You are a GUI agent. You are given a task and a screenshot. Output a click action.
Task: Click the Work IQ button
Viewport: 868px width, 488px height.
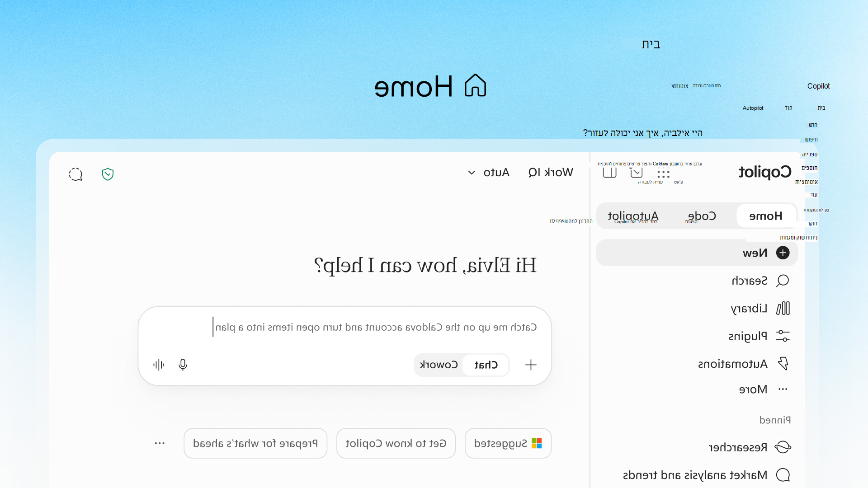point(551,173)
